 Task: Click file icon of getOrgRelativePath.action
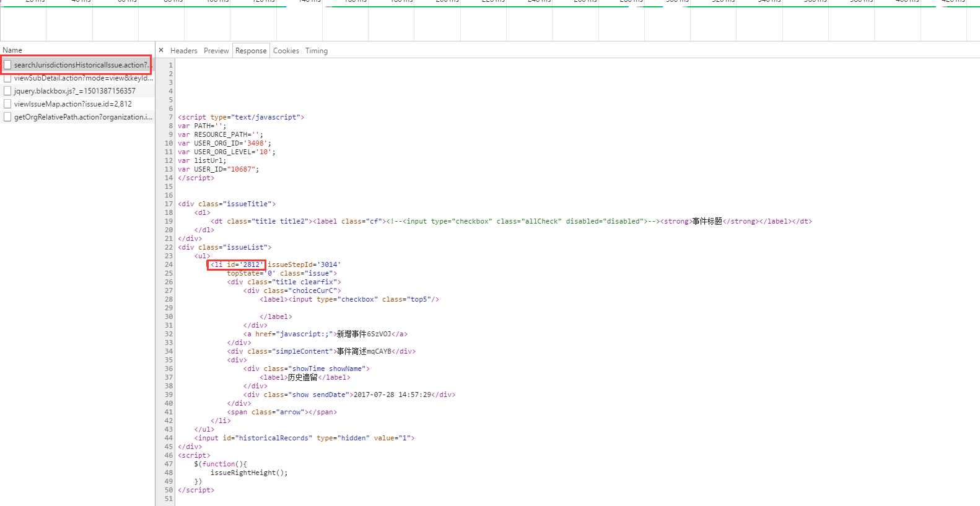click(7, 117)
